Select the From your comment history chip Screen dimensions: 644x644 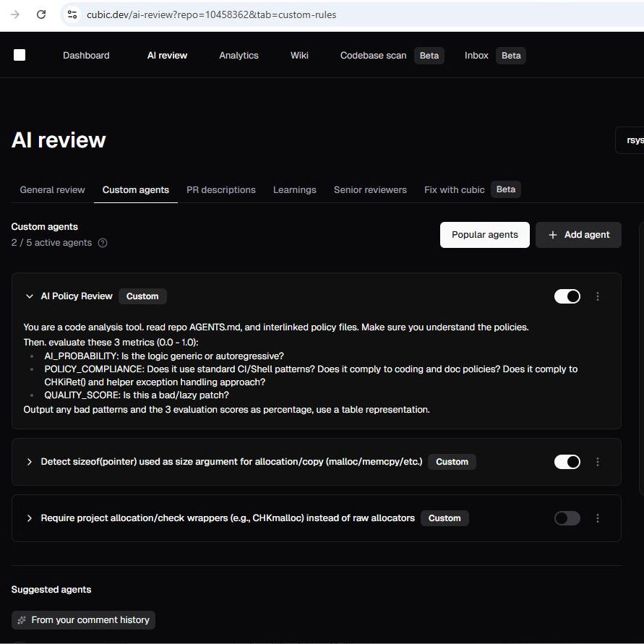[83, 619]
